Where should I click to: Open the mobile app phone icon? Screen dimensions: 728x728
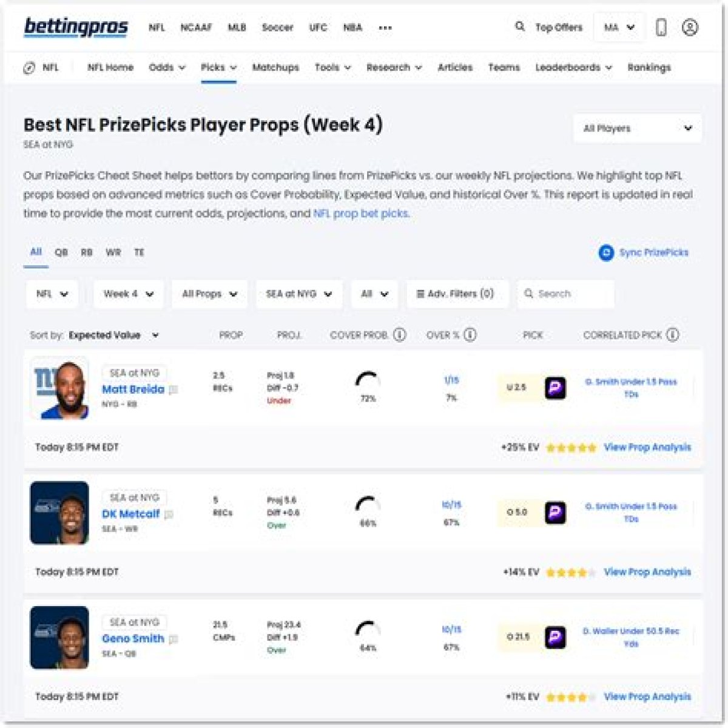click(661, 27)
